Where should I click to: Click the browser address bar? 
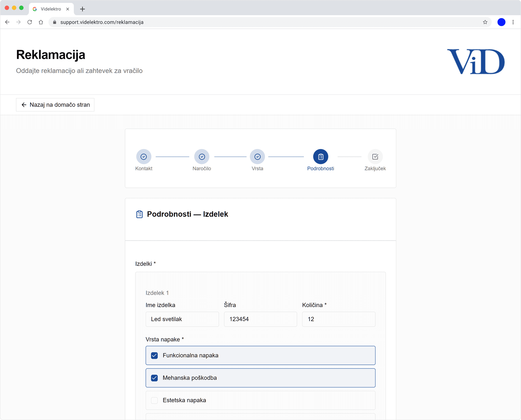pyautogui.click(x=266, y=22)
